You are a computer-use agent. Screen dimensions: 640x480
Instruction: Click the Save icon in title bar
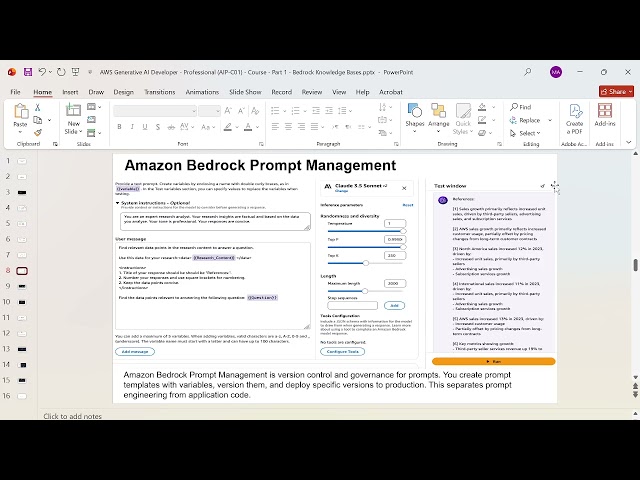click(x=28, y=72)
